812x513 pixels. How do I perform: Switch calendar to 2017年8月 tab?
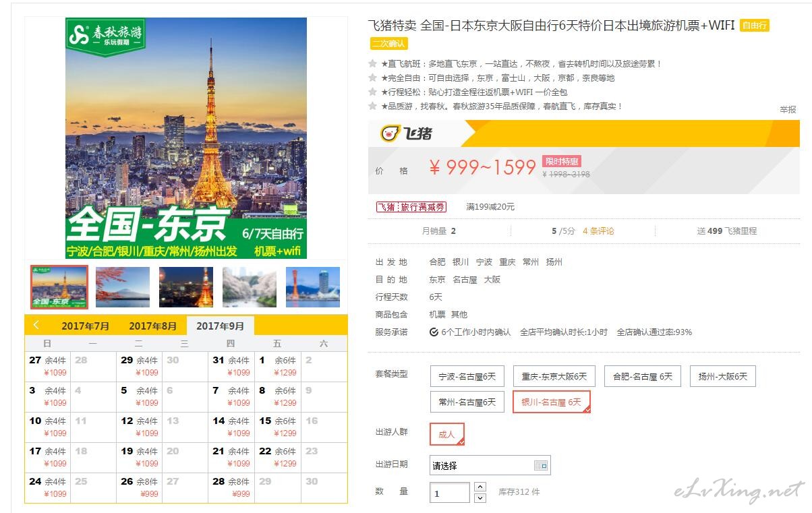(x=153, y=326)
